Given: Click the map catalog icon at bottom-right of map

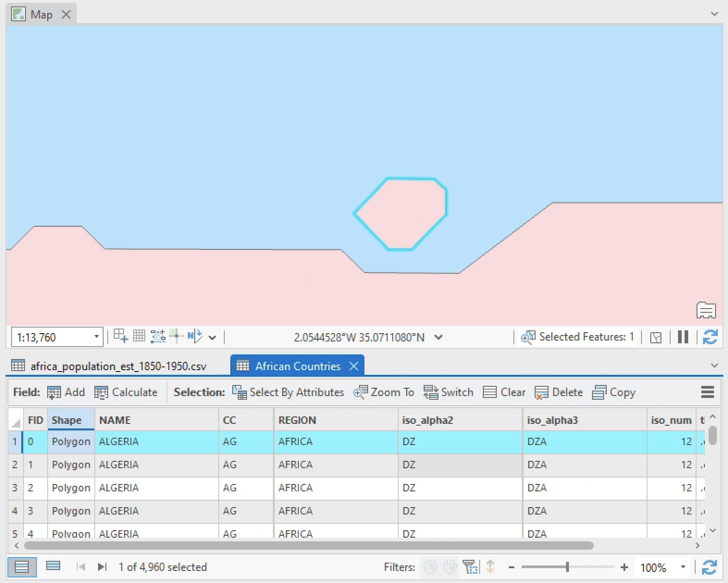Looking at the screenshot, I should tap(706, 310).
